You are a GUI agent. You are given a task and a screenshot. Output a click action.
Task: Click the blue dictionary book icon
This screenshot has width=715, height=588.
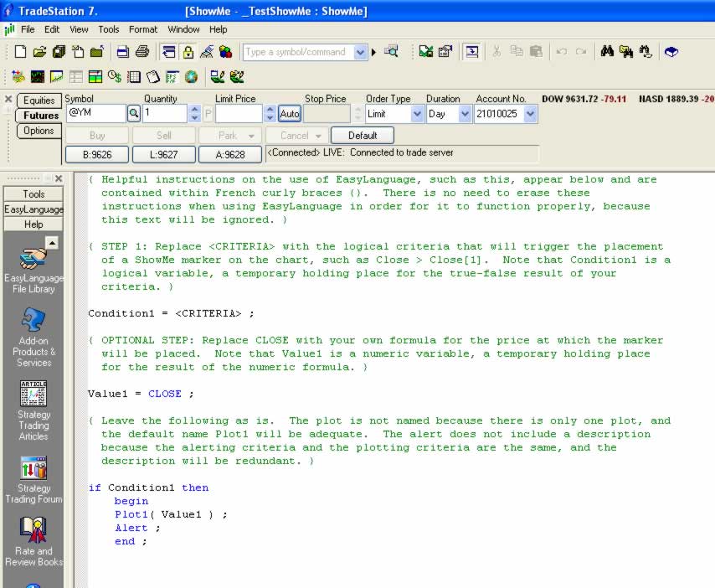tap(671, 52)
